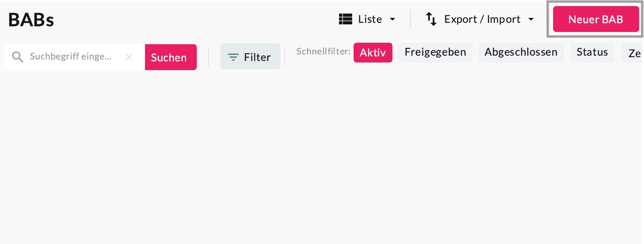Focus the Suchbegriff search input field
The height and width of the screenshot is (244, 644).
(71, 57)
